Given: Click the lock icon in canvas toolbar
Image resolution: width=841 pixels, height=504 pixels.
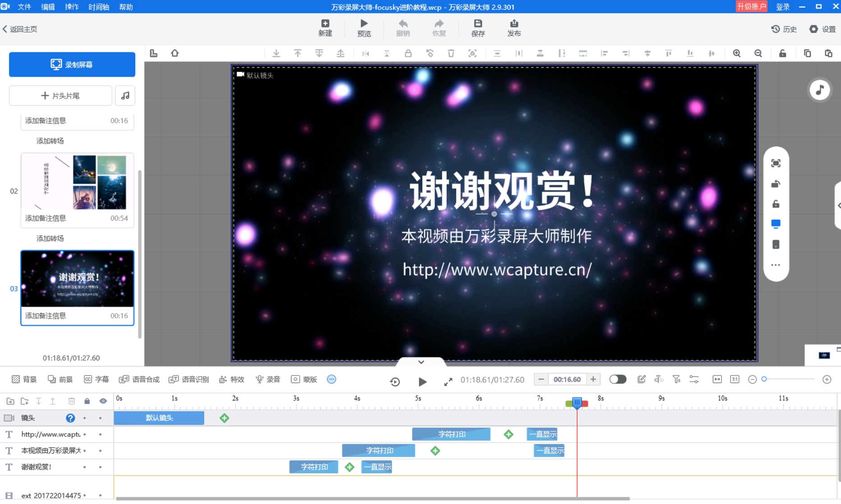Looking at the screenshot, I should tap(408, 53).
